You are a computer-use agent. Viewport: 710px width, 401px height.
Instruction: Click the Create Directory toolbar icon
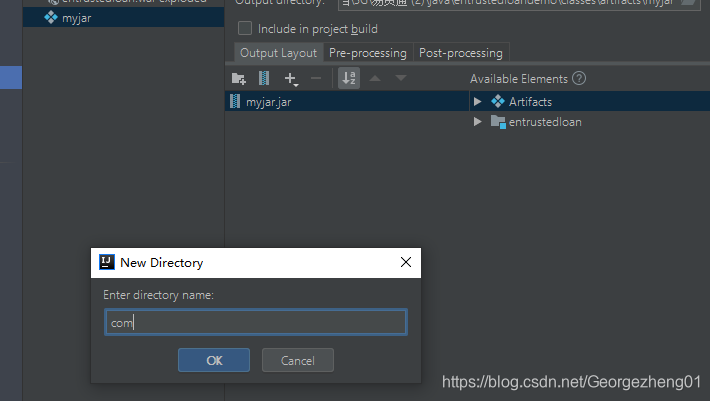tap(238, 79)
